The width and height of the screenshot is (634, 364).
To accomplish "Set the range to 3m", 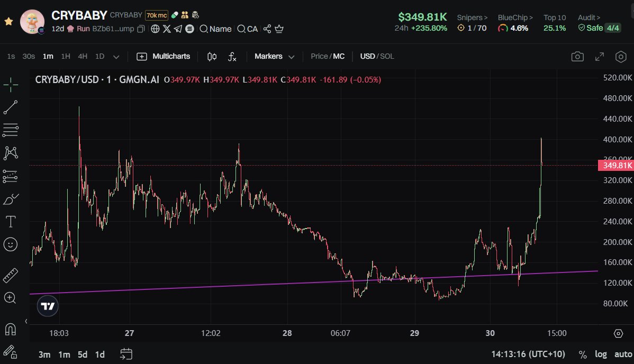I will (44, 354).
